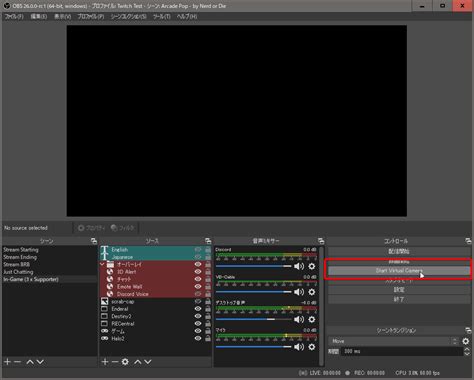Open the シーンコレクション(S) menu

coord(129,16)
